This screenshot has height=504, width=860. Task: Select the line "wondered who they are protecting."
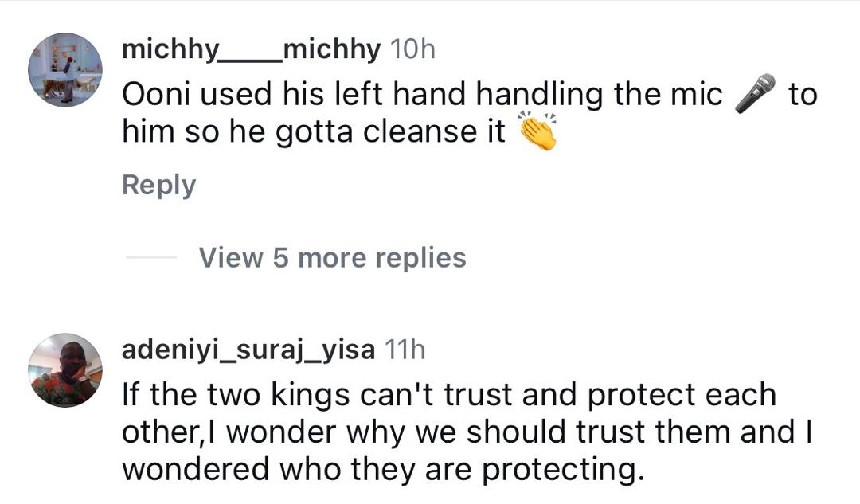coord(381,469)
